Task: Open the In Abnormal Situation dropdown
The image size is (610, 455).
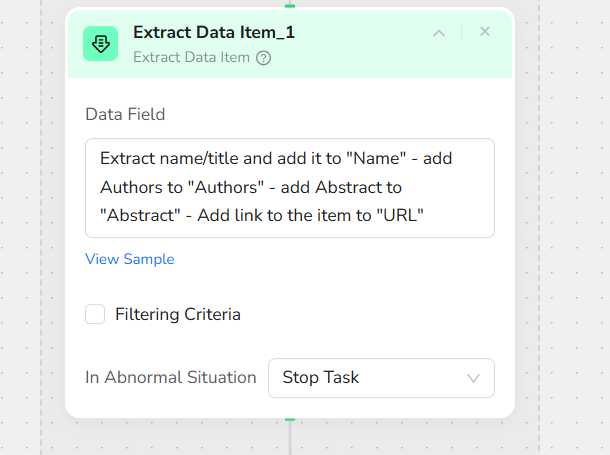Action: point(381,378)
